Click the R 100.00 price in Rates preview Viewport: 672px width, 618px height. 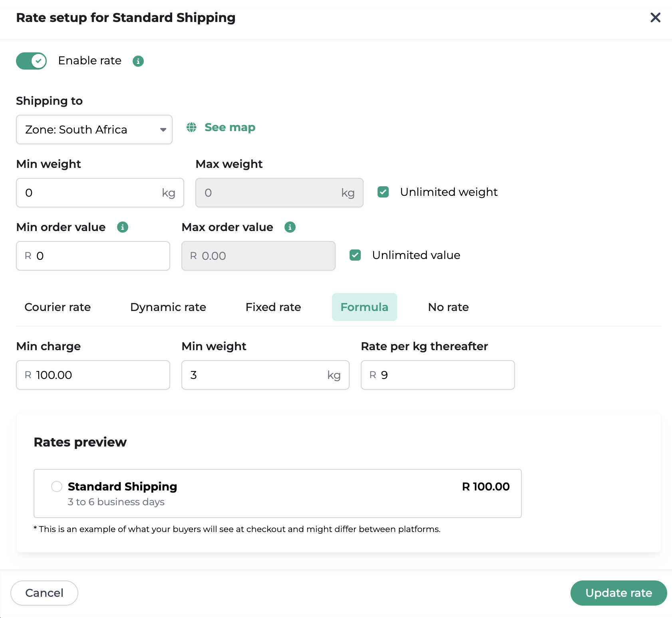coord(486,486)
